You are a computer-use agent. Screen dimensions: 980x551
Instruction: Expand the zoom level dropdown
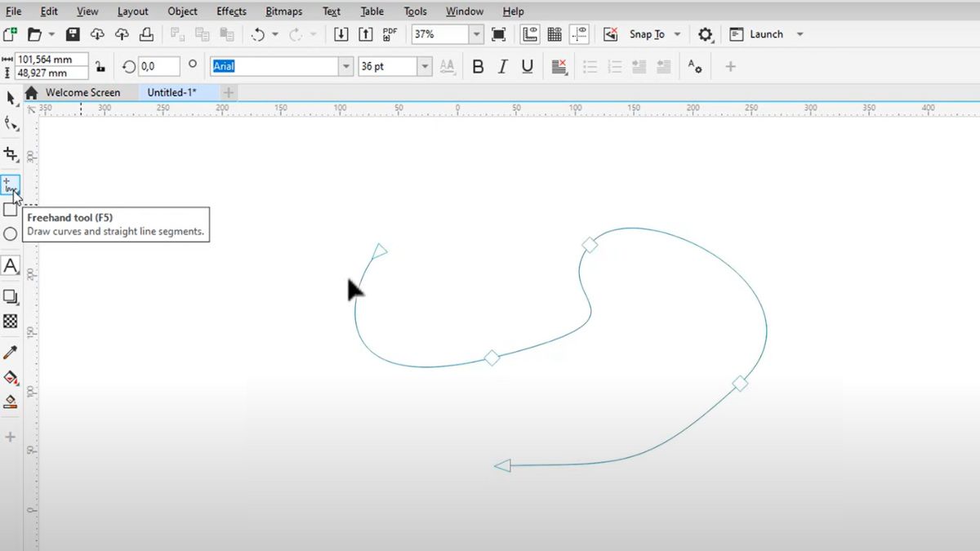coord(476,34)
